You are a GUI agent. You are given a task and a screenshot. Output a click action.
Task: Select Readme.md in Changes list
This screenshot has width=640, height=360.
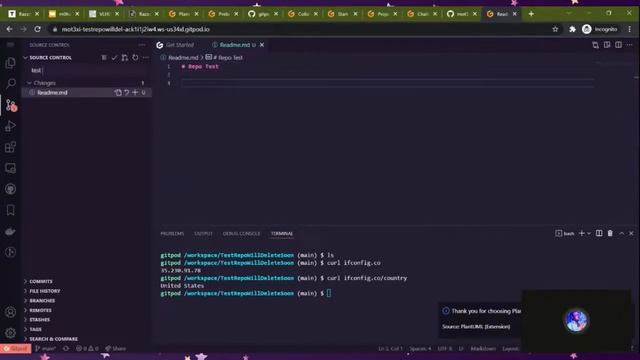pyautogui.click(x=87, y=93)
